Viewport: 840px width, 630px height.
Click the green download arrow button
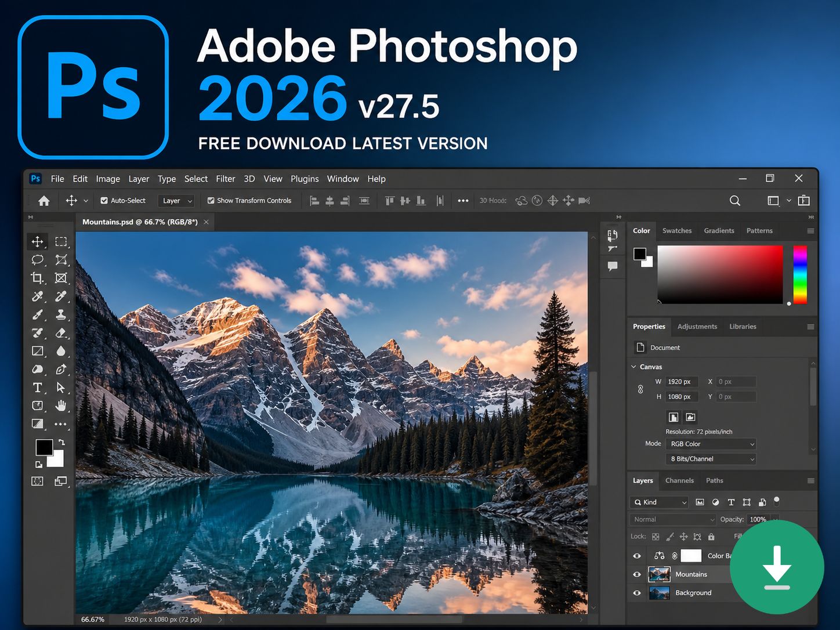777,568
